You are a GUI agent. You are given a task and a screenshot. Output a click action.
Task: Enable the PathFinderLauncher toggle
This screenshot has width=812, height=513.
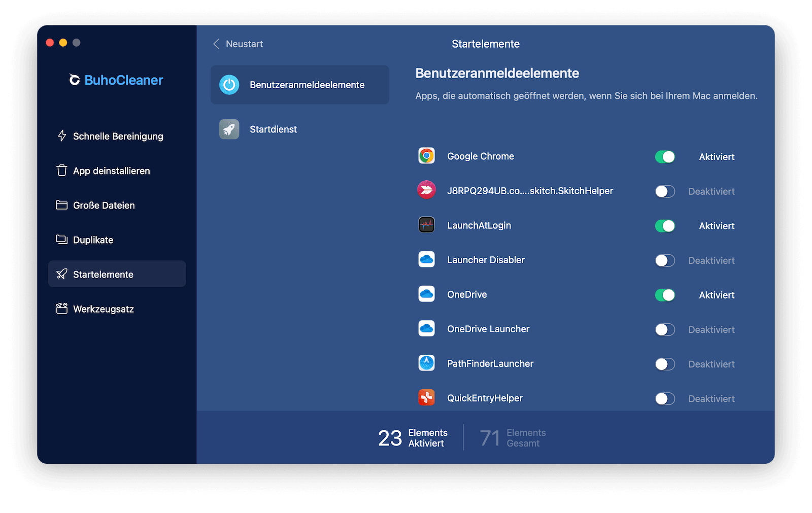(665, 364)
